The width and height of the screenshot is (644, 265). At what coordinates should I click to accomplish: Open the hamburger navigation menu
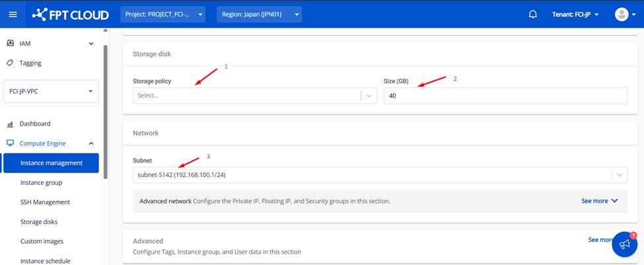13,15
